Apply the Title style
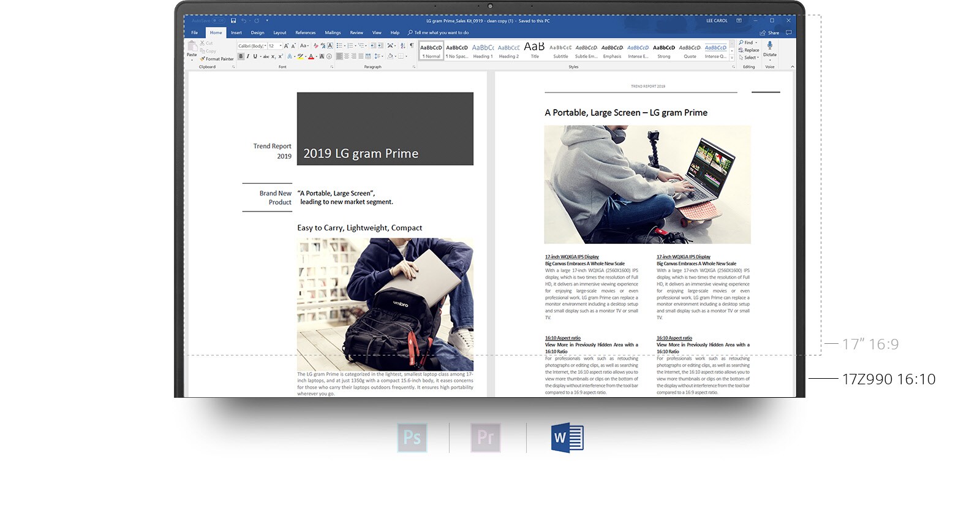This screenshot has height=513, width=980. coord(535,50)
